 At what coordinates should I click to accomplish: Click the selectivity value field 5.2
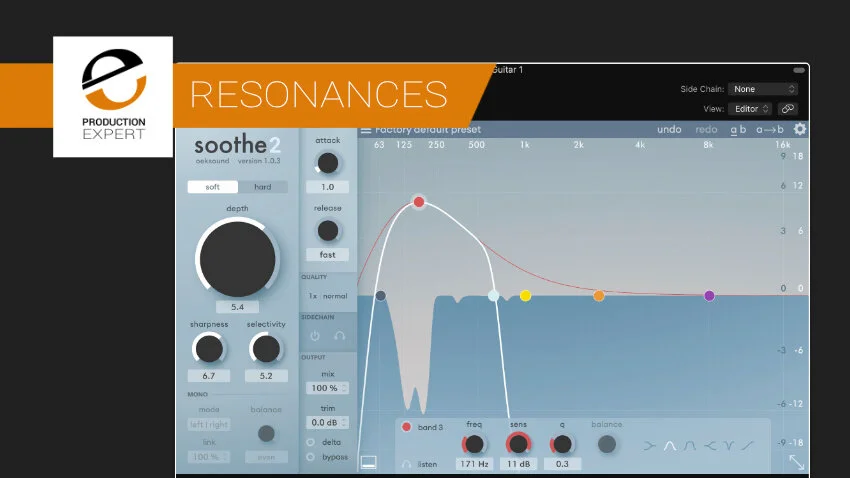tap(266, 376)
